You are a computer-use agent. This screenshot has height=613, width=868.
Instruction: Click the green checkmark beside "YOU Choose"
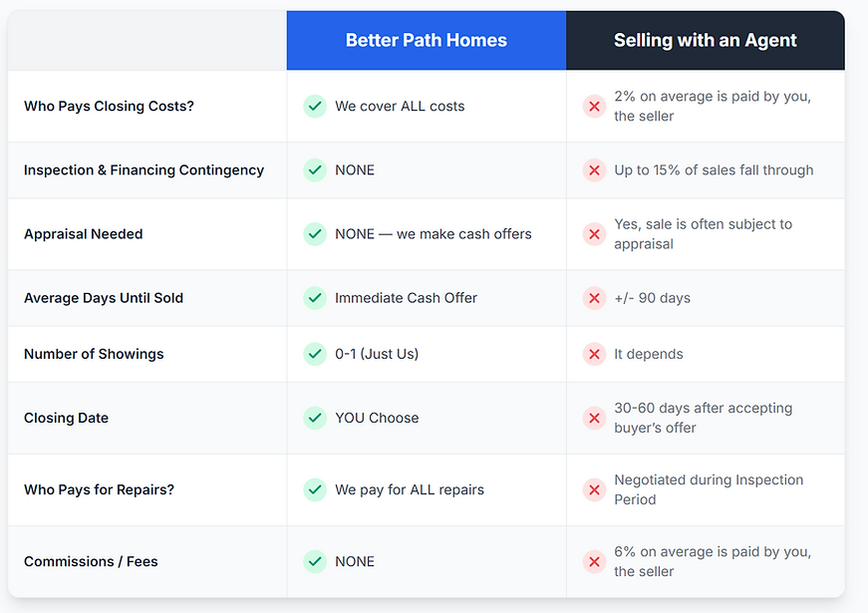(x=315, y=418)
